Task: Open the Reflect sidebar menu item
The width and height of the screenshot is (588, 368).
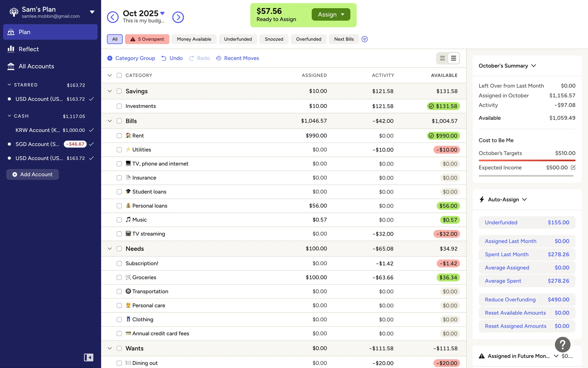Action: (x=28, y=49)
